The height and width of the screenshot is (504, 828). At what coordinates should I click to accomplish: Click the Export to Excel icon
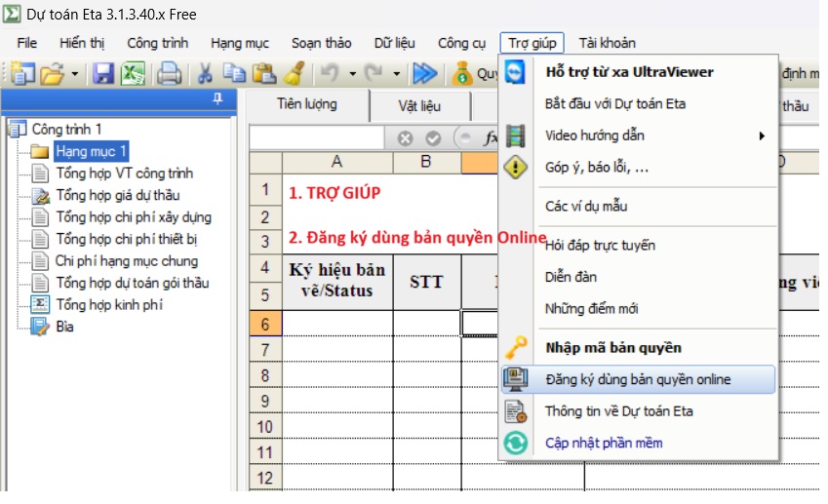[x=133, y=74]
